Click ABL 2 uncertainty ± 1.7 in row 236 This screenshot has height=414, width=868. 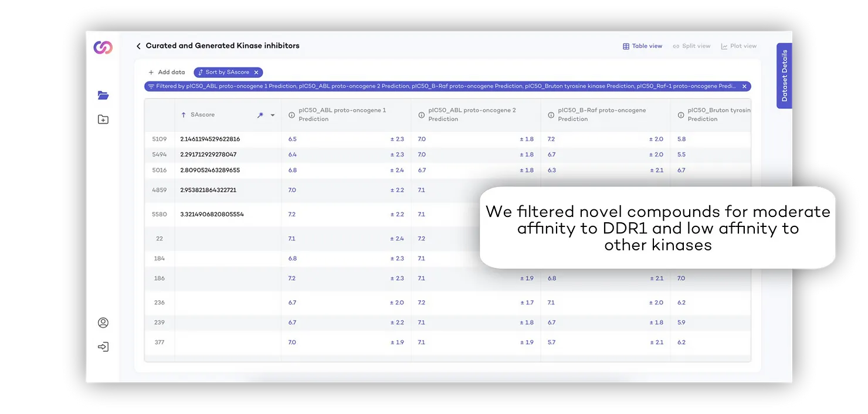(527, 303)
